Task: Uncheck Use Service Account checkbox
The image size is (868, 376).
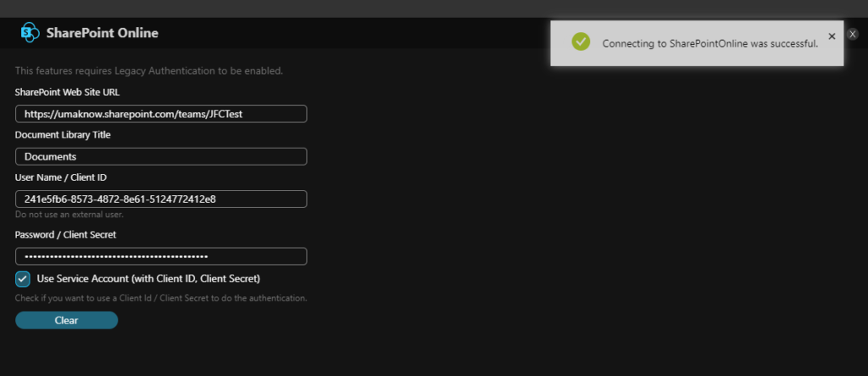Action: coord(23,279)
